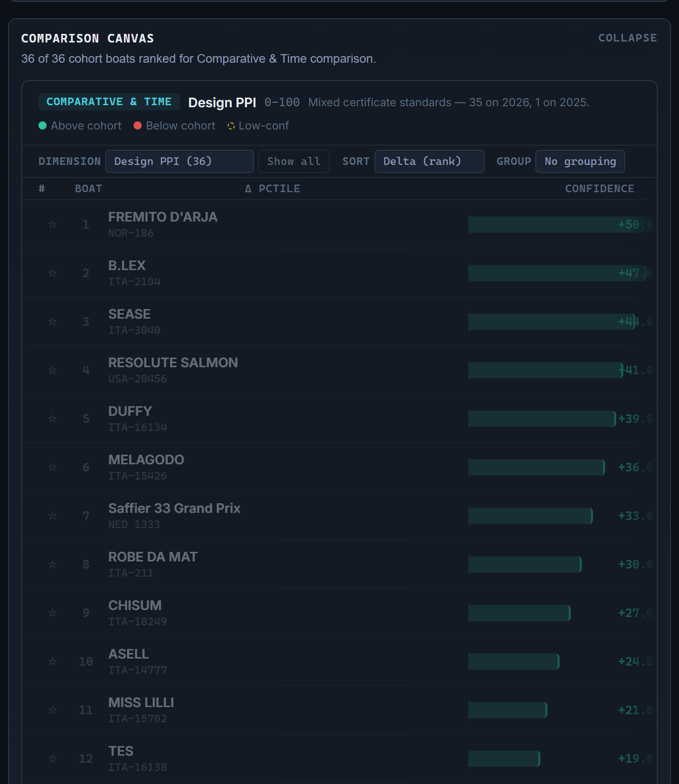Open the B.LEX boat name
Image resolution: width=679 pixels, height=784 pixels.
[x=127, y=266]
